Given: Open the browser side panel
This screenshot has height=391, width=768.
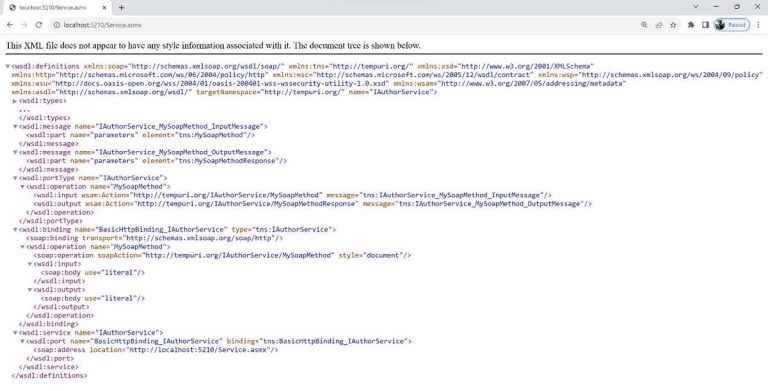Looking at the screenshot, I should [705, 24].
